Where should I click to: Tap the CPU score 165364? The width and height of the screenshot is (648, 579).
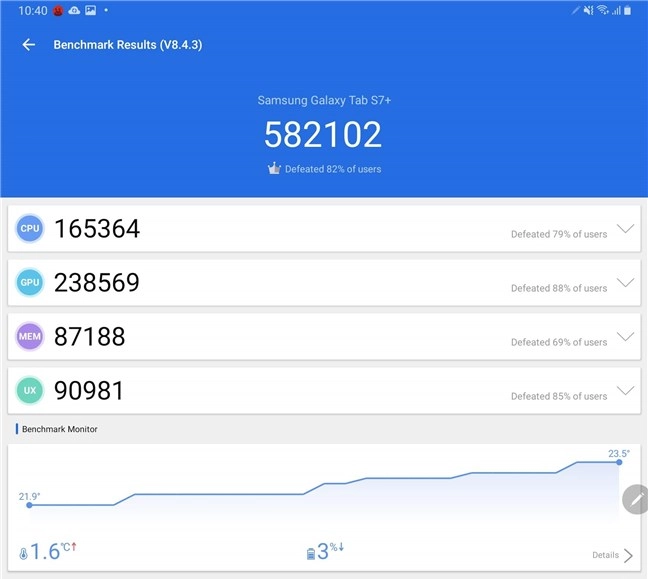[x=97, y=229]
